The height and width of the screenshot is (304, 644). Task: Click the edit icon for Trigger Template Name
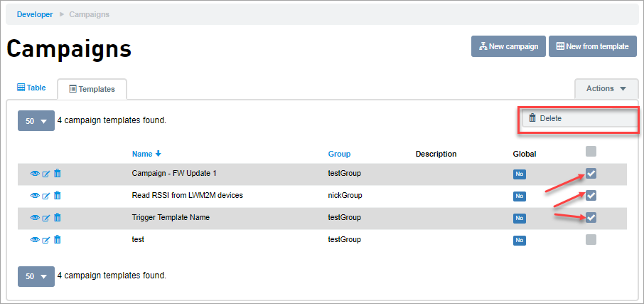click(46, 218)
